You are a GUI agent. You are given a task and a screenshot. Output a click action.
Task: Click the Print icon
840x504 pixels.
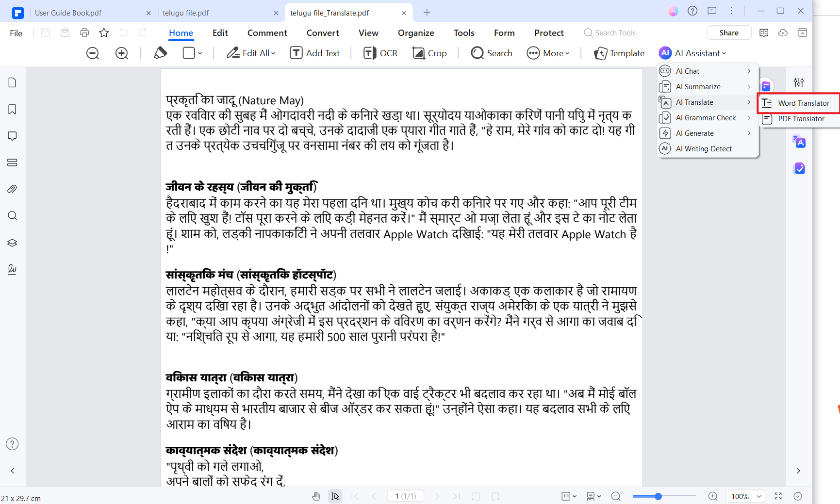(84, 33)
